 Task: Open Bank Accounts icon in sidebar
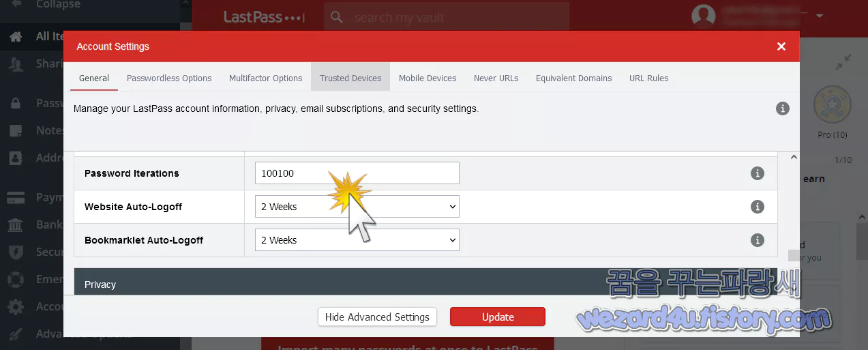pos(16,224)
